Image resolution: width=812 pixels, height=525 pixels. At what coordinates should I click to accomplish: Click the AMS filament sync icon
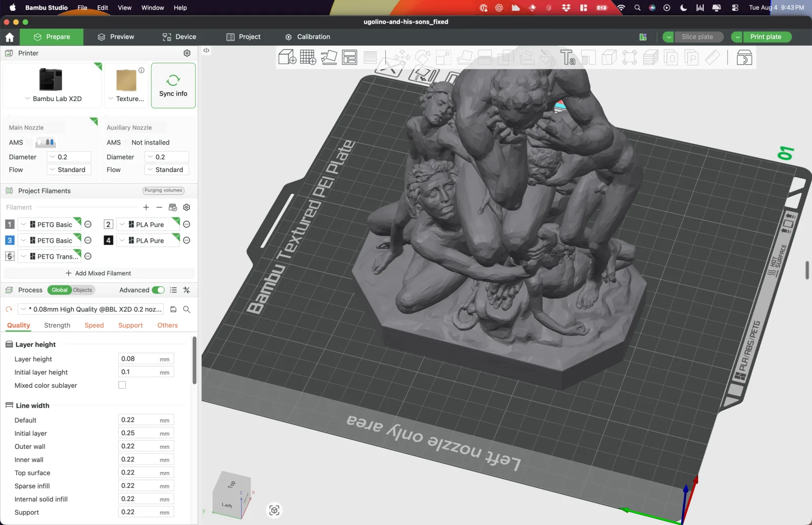tap(173, 207)
